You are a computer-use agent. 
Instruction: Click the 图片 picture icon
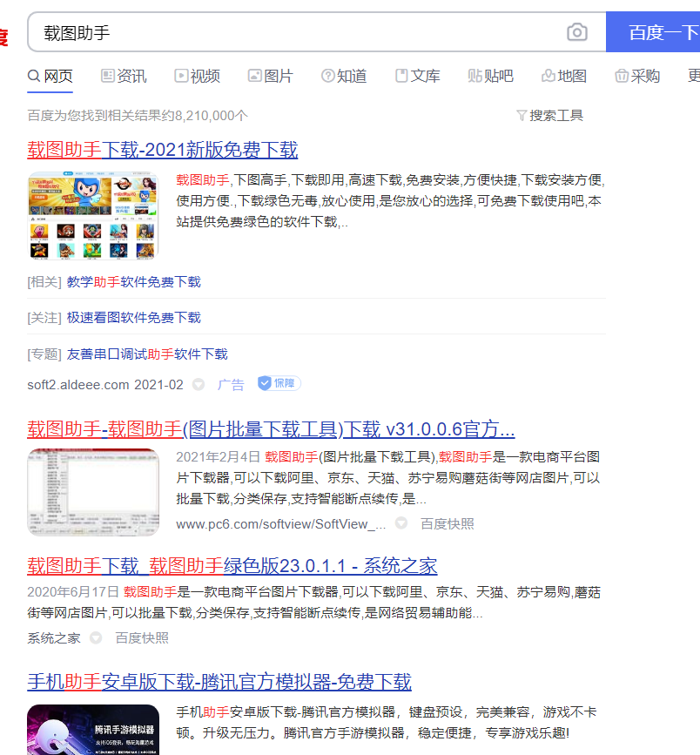[x=255, y=76]
